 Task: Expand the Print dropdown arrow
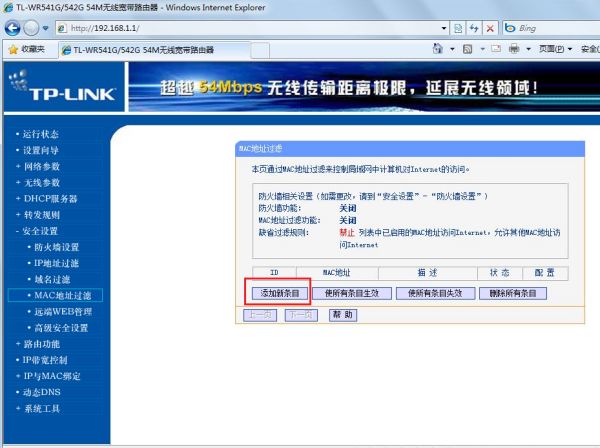[528, 49]
